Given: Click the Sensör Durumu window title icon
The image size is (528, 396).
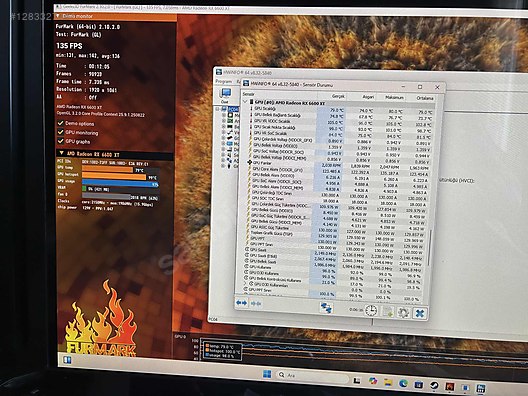Looking at the screenshot, I should point(246,83).
